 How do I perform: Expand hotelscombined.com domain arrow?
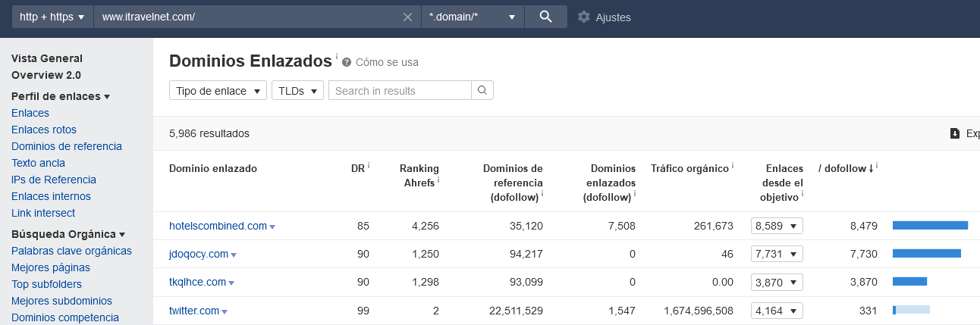tap(272, 227)
